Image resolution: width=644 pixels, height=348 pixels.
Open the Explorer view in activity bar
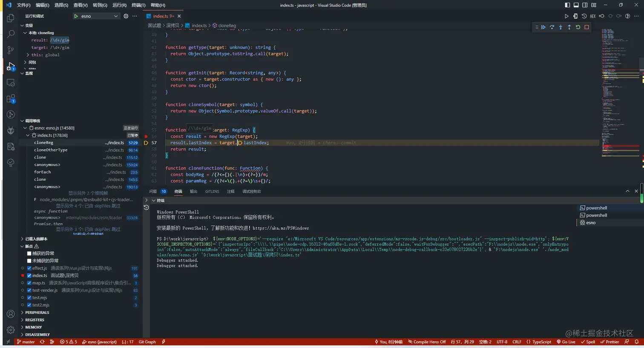click(11, 18)
